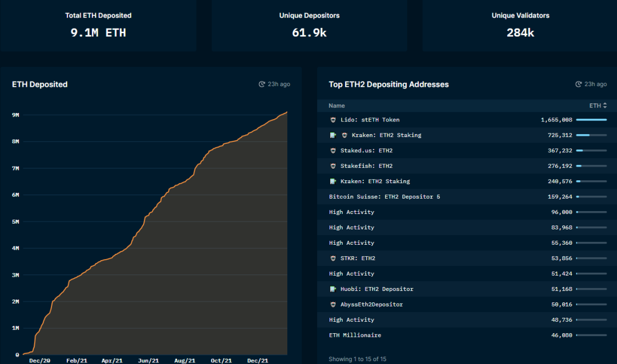Click the refresh clock icon in ETH Deposited panel

[x=262, y=84]
